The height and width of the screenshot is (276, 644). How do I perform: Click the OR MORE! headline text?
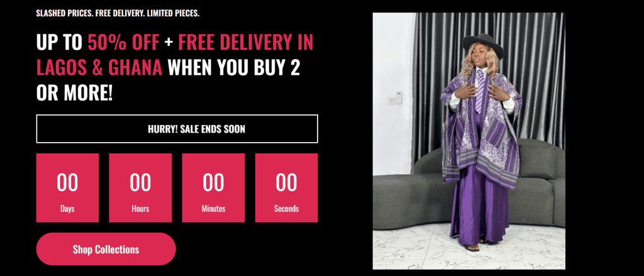point(74,93)
